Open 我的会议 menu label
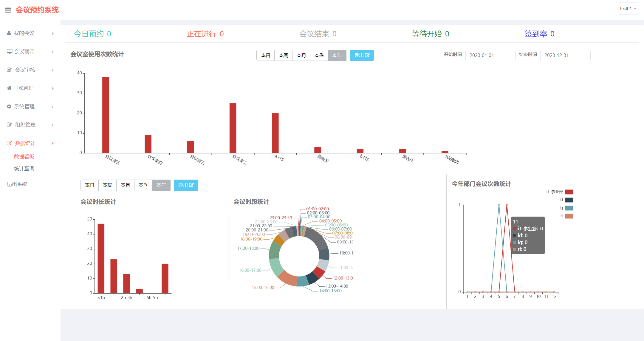644x341 pixels. 24,33
